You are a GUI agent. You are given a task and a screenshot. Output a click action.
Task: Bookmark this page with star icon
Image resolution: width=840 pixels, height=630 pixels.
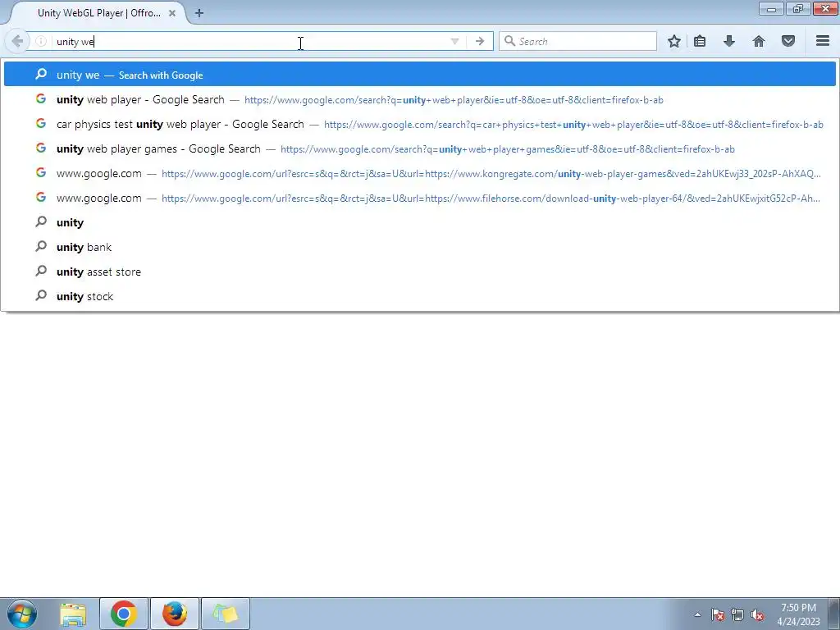(x=674, y=41)
